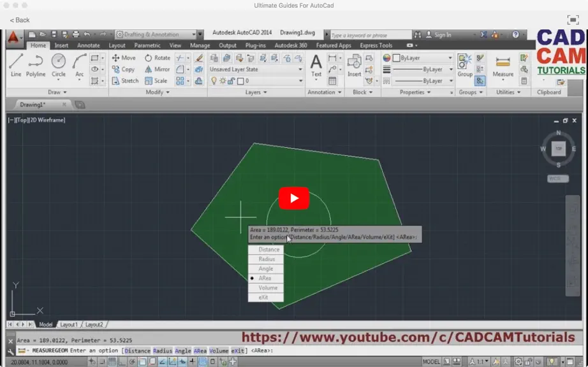Click the layer 0 color square
This screenshot has height=367, width=588.
[241, 81]
